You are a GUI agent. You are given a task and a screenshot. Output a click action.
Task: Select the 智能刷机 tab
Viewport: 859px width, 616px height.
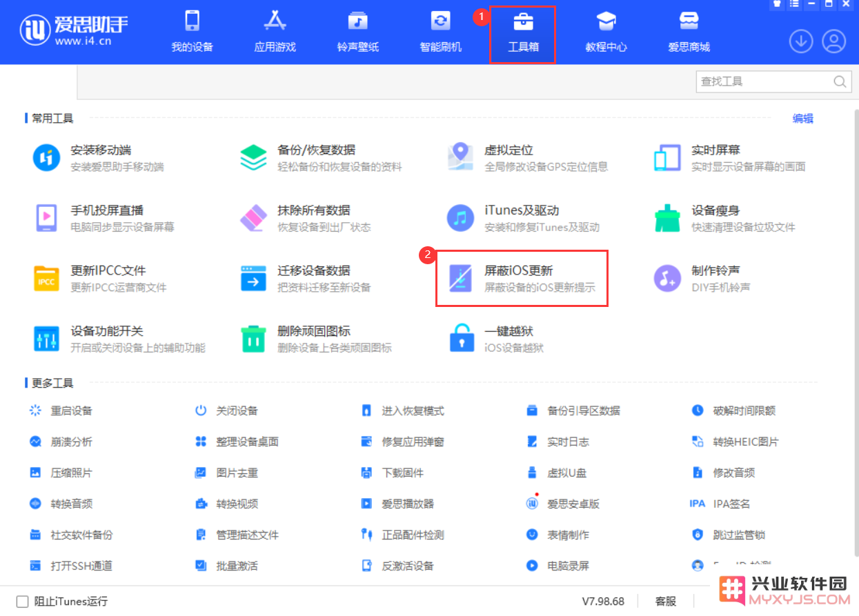tap(440, 32)
